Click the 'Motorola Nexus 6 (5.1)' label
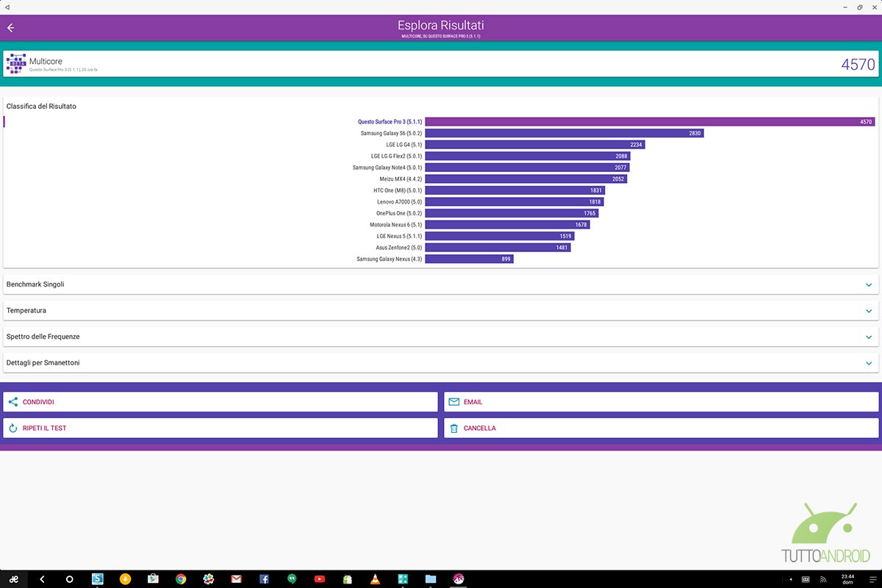The image size is (882, 588). click(396, 225)
